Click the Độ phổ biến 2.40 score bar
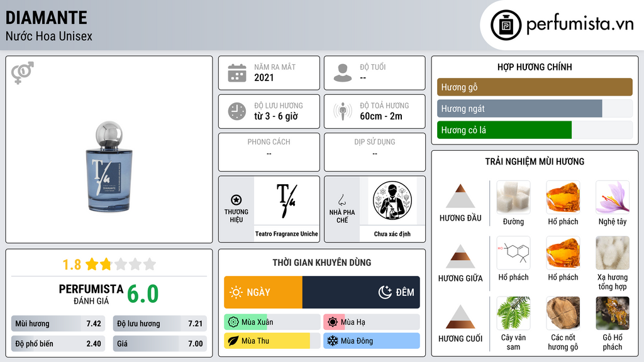The width and height of the screenshot is (644, 362). pyautogui.click(x=58, y=344)
